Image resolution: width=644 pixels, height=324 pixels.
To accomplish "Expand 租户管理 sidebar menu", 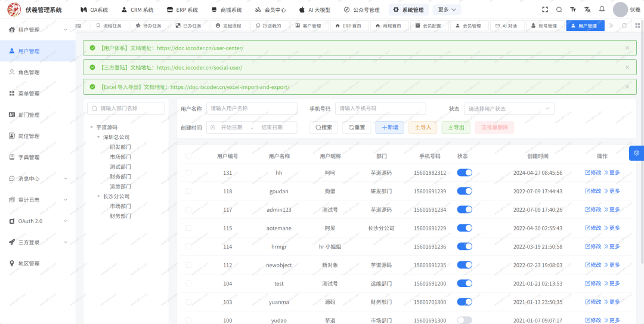I will click(38, 30).
